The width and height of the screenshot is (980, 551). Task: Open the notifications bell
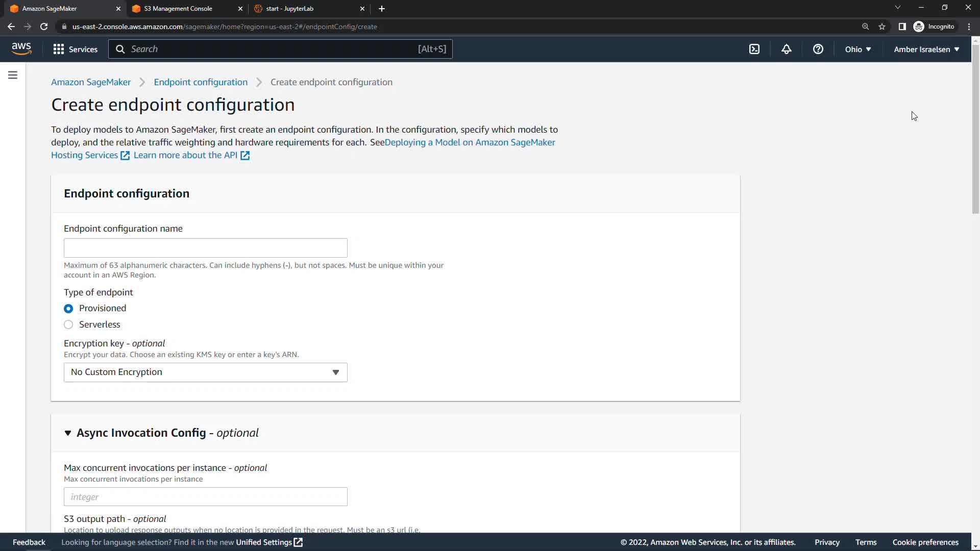[786, 49]
